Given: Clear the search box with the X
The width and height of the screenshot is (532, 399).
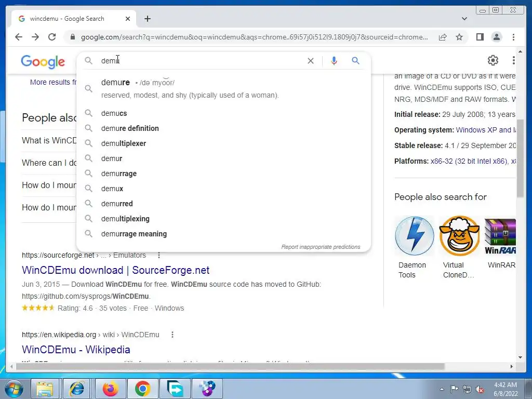Looking at the screenshot, I should 311,61.
